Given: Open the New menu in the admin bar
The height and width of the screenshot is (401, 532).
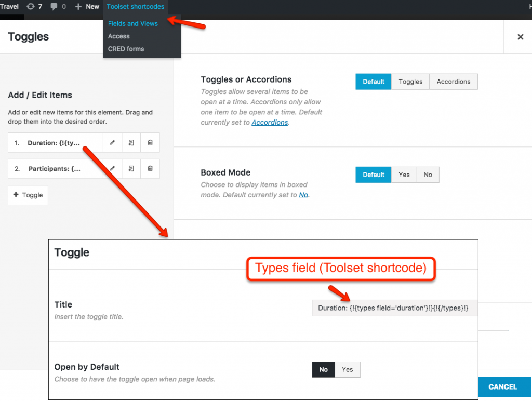Looking at the screenshot, I should pos(86,6).
